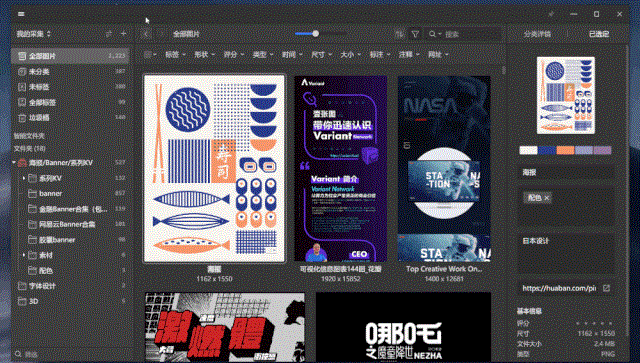
Task: Select the NASA Top Creative Work thumbnail
Action: (444, 169)
